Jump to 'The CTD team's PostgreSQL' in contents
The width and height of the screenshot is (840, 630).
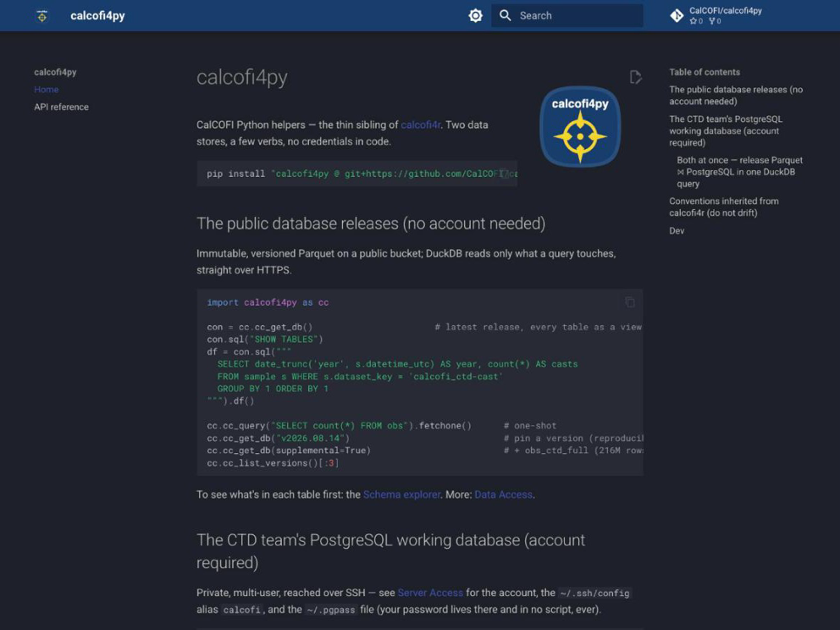coord(726,130)
